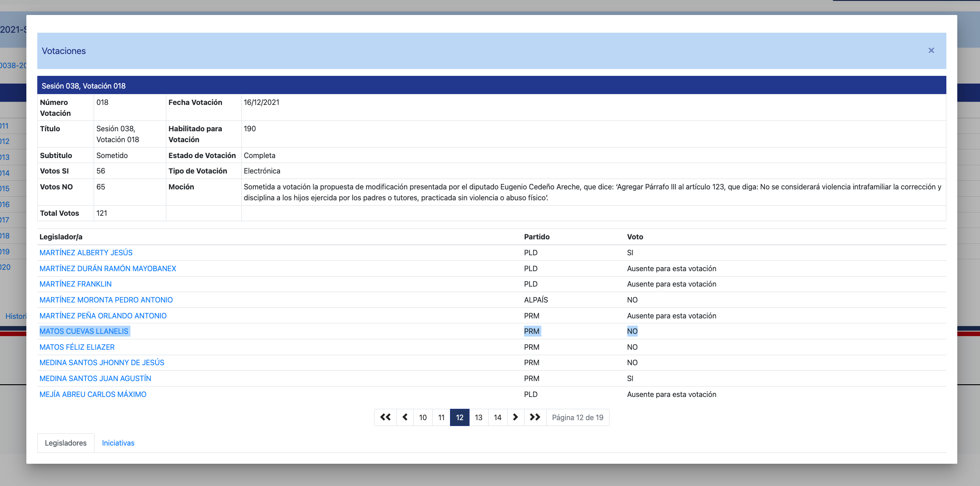The height and width of the screenshot is (486, 980).
Task: Click the 'Sesión 038, Votación 018' header bar
Action: coord(492,85)
